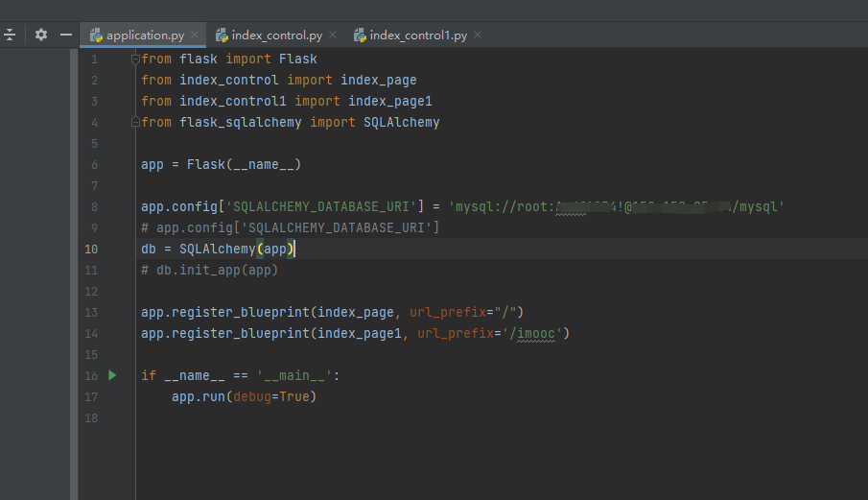Screen dimensions: 868x500
Task: Click the collapse-all icon in panel toolbar
Action: (x=10, y=35)
